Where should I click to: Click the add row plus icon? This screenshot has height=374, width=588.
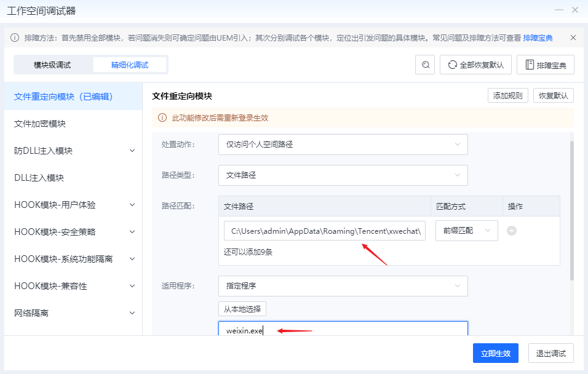click(512, 231)
